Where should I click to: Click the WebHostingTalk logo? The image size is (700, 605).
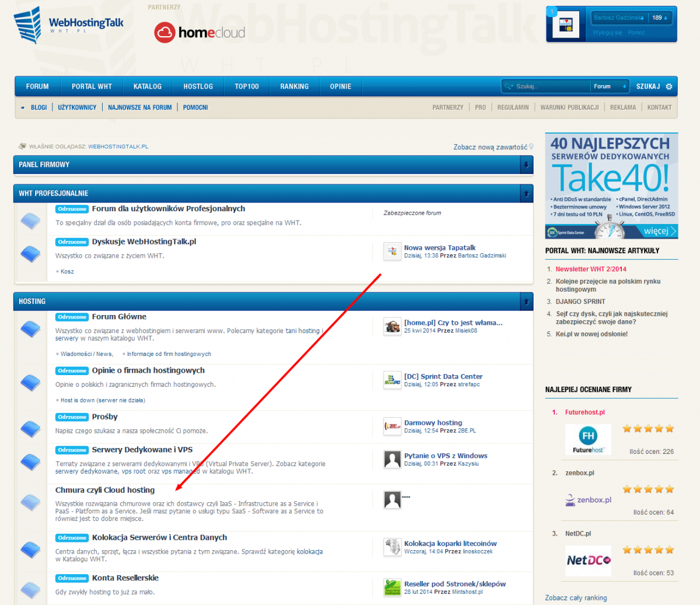[68, 25]
